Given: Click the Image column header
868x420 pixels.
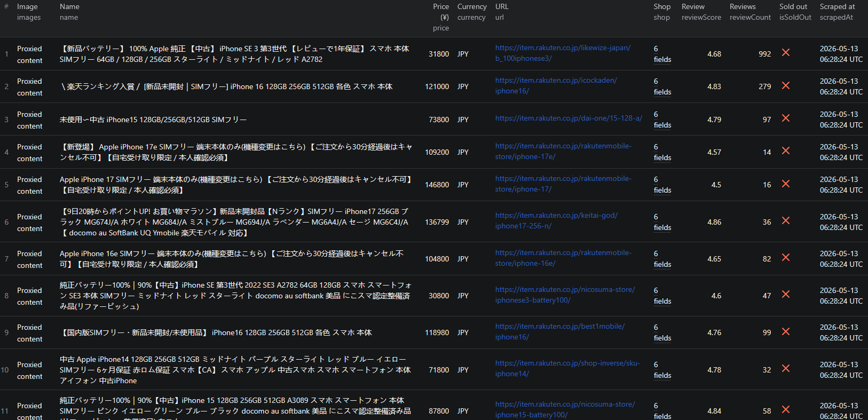Looking at the screenshot, I should coord(29,12).
